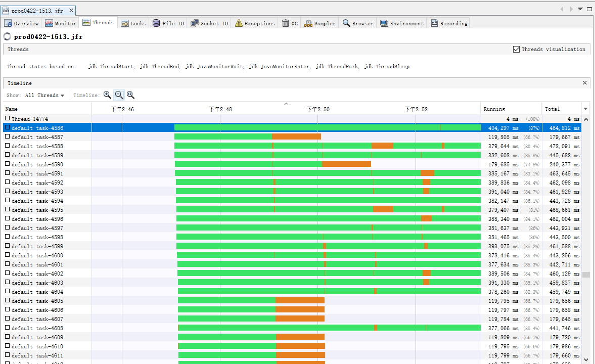Close the Timeline panel with X icon
The height and width of the screenshot is (364, 595).
(x=585, y=83)
